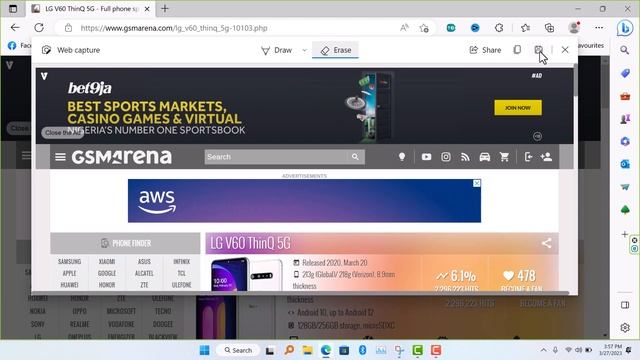Open Outlook icon in Edge sidebar
640x360 pixels.
pyautogui.click(x=625, y=164)
